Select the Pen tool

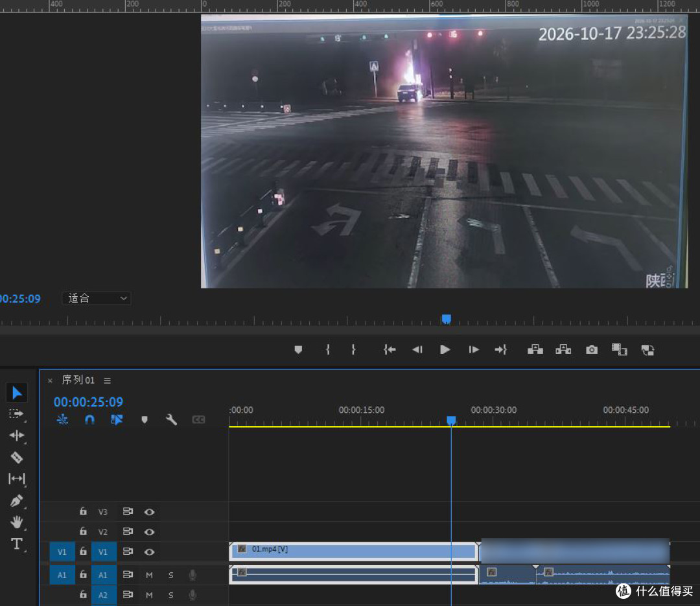16,500
